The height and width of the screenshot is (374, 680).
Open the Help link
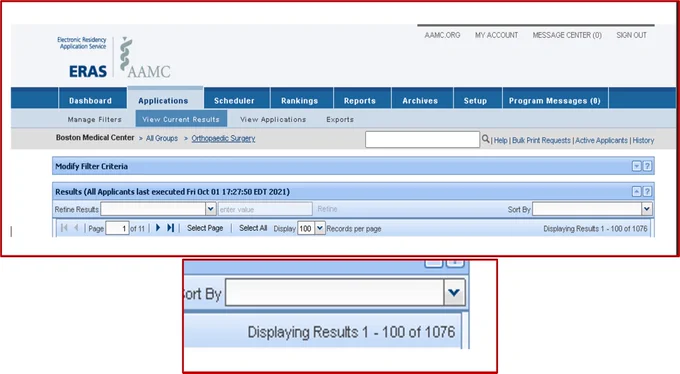[500, 140]
